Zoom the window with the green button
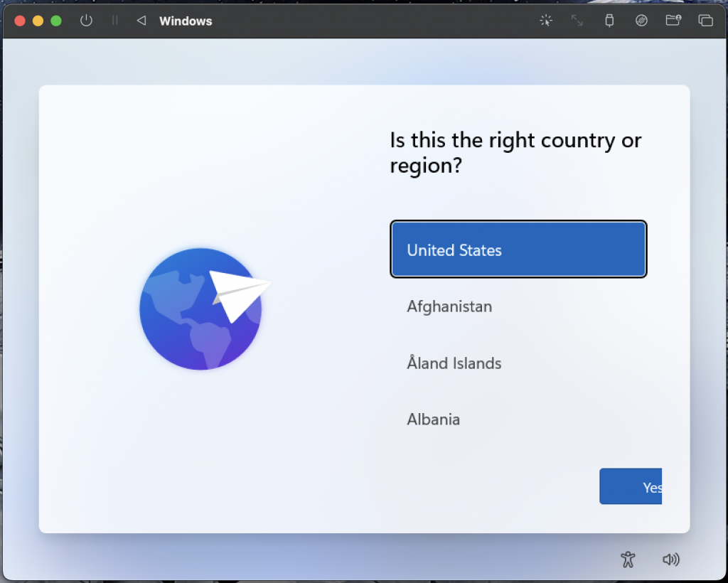 coord(56,21)
